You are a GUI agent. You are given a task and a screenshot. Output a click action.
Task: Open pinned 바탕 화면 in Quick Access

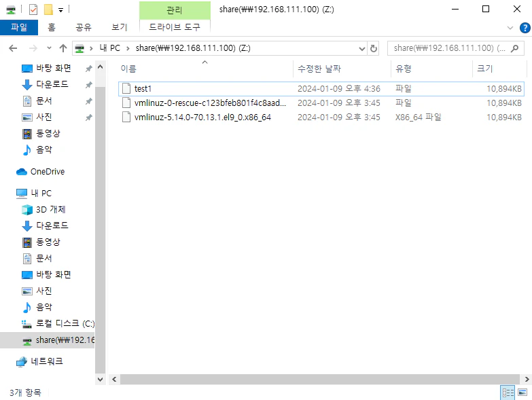tap(46, 68)
